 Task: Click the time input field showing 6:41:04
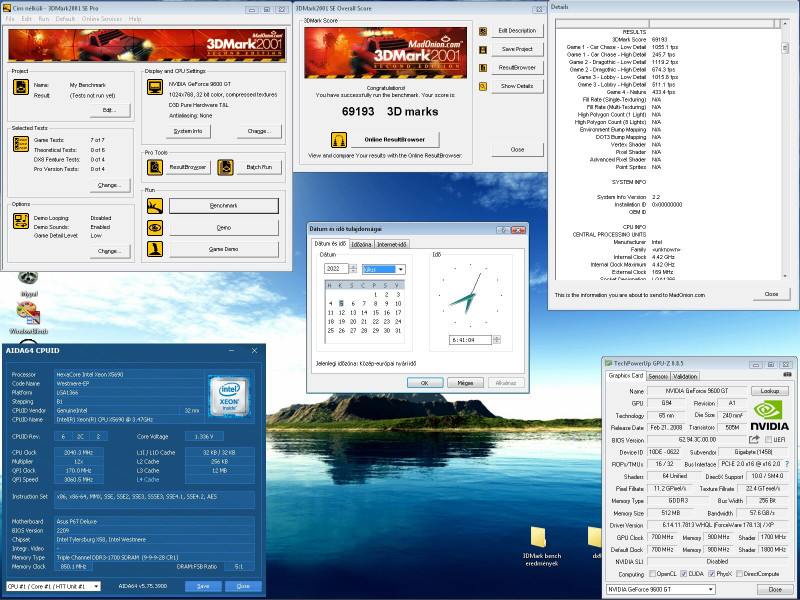click(x=468, y=340)
